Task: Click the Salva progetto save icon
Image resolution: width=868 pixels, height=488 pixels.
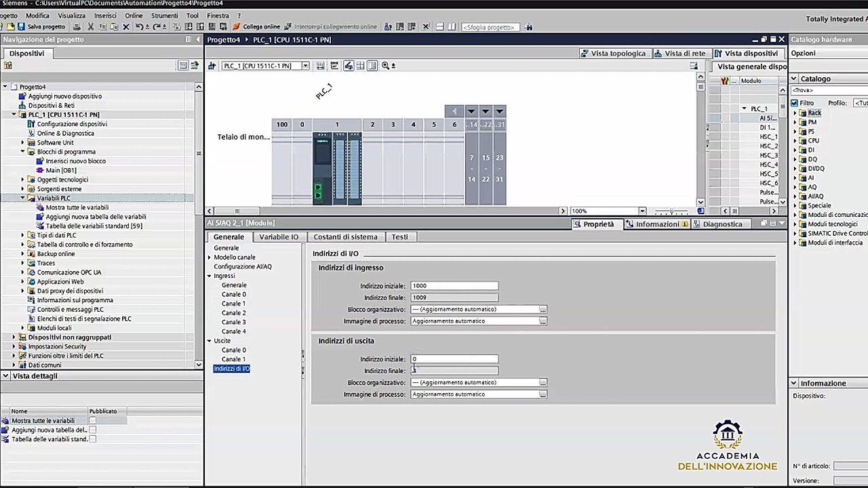Action: click(21, 26)
